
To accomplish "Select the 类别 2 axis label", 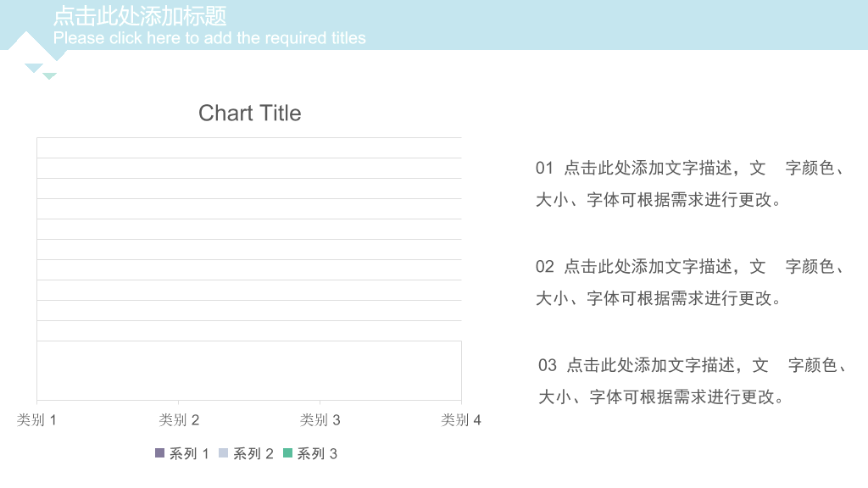I will point(179,420).
